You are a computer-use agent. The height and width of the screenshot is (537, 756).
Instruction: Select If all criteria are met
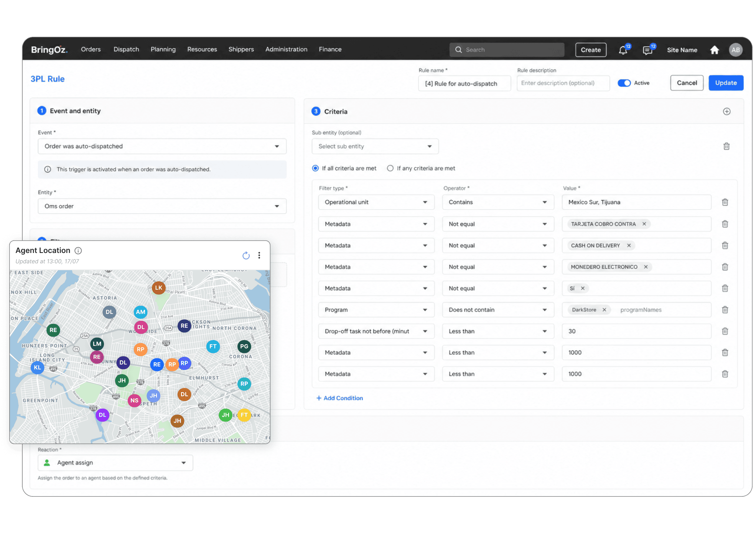pos(315,168)
